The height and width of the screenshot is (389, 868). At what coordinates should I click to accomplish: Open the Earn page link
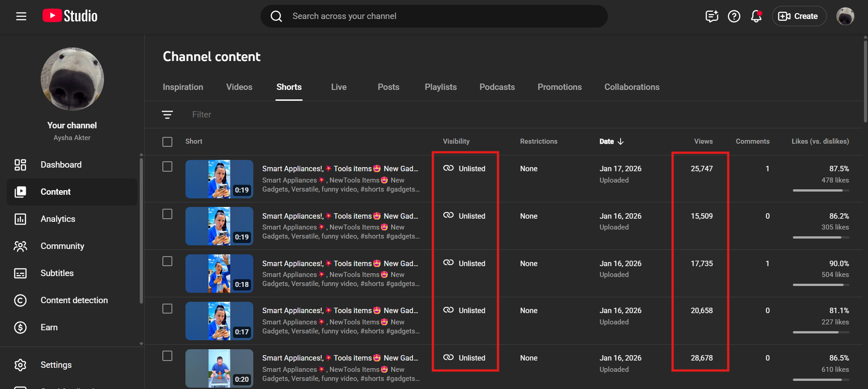point(49,328)
